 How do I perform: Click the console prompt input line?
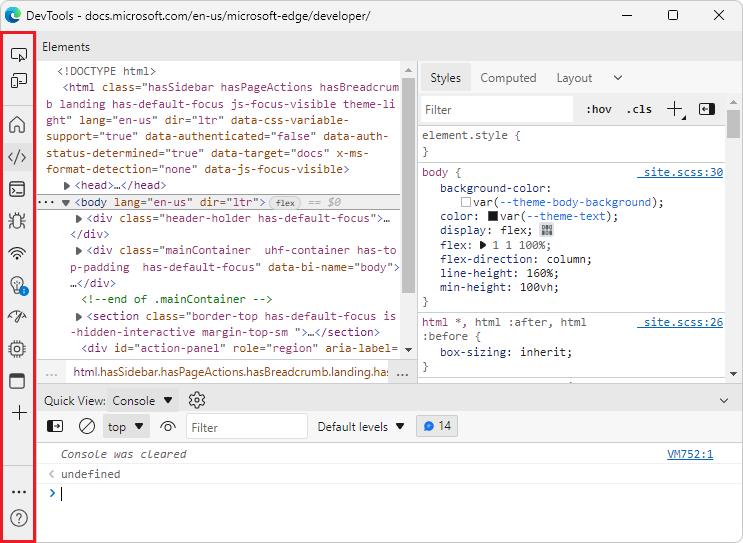click(389, 494)
